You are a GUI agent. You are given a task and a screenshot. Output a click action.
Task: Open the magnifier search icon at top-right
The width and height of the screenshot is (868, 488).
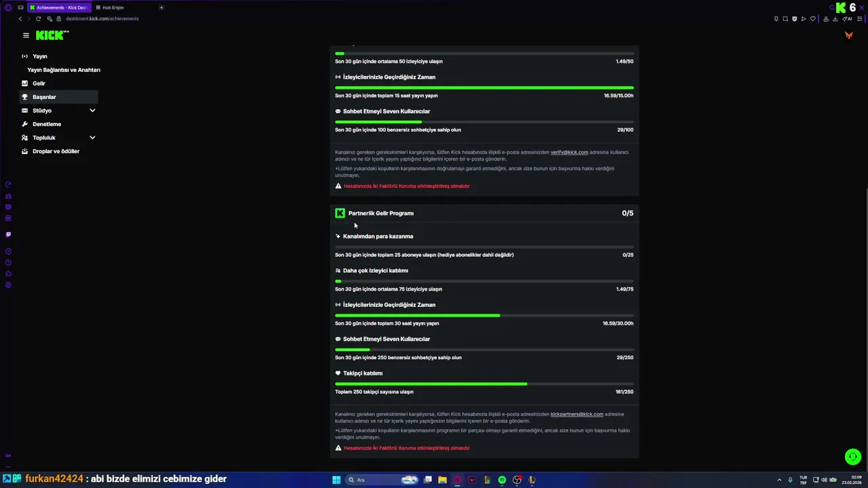click(x=832, y=7)
